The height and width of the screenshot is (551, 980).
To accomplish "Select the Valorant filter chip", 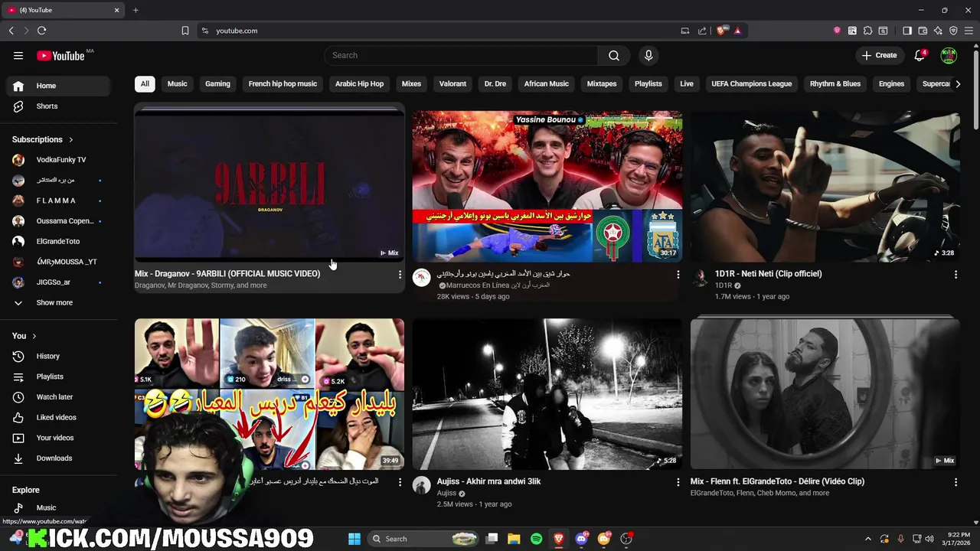I will 452,84.
